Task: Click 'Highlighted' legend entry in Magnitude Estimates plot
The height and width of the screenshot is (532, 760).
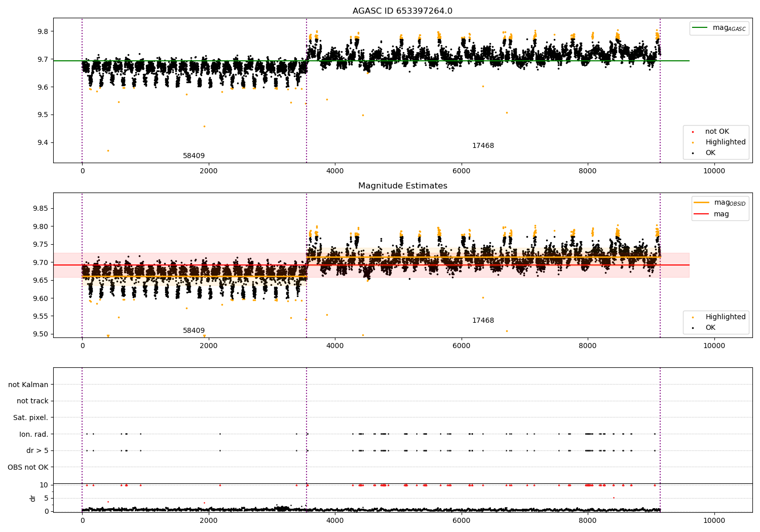Action: [726, 317]
